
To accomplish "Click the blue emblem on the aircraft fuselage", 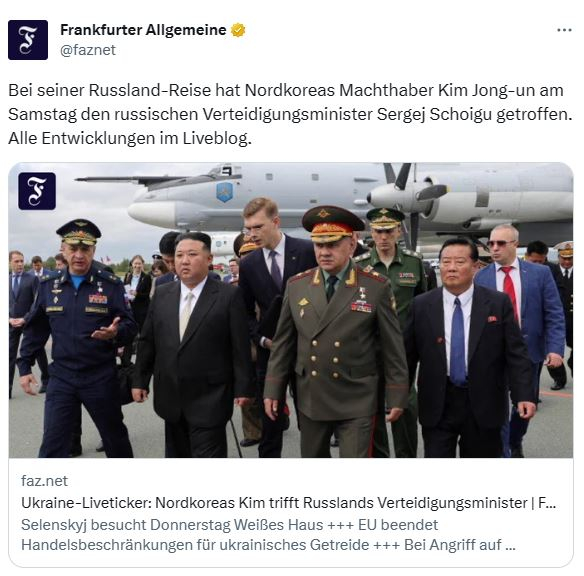I will pyautogui.click(x=225, y=192).
